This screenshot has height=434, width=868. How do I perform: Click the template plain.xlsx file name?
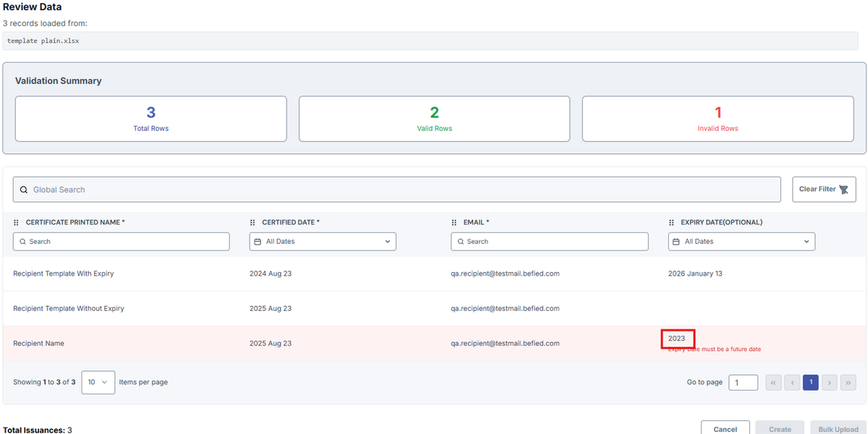[43, 41]
